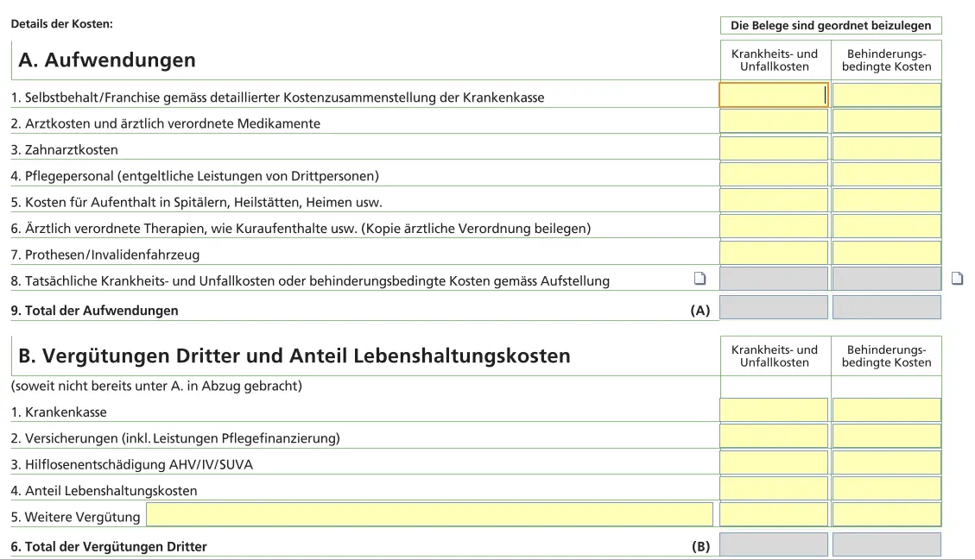
Task: Click the gray Total der Aufwendungen field
Action: click(x=773, y=306)
